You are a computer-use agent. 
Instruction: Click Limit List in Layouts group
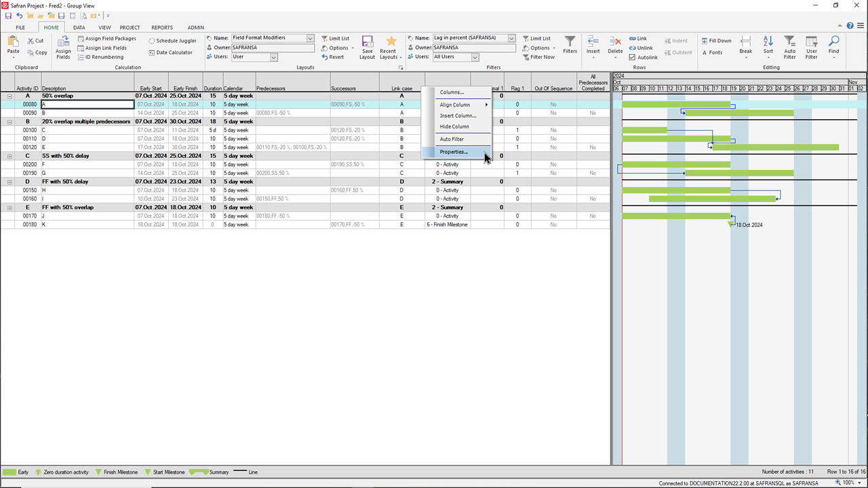(335, 39)
